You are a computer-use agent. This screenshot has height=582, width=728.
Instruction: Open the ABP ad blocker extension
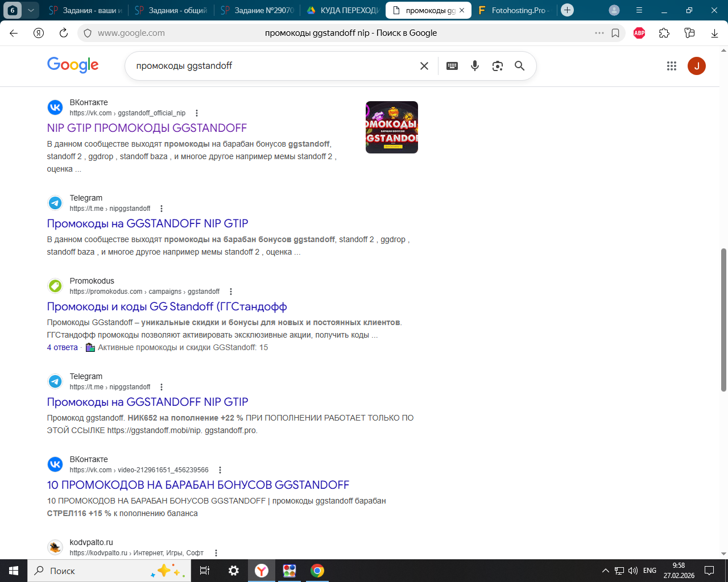[639, 33]
